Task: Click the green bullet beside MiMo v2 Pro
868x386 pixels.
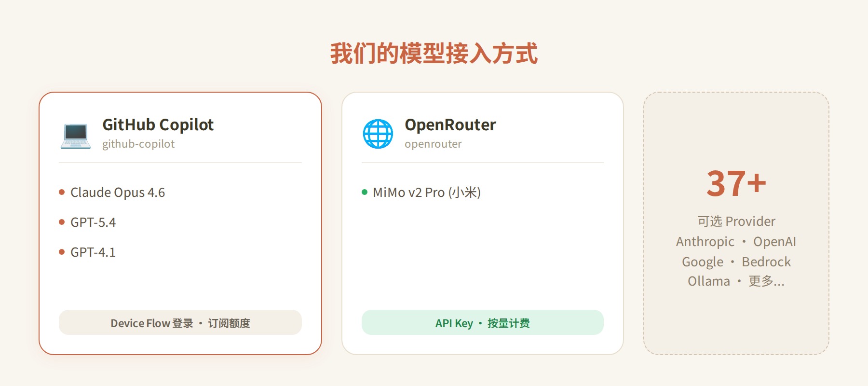Action: (x=365, y=193)
